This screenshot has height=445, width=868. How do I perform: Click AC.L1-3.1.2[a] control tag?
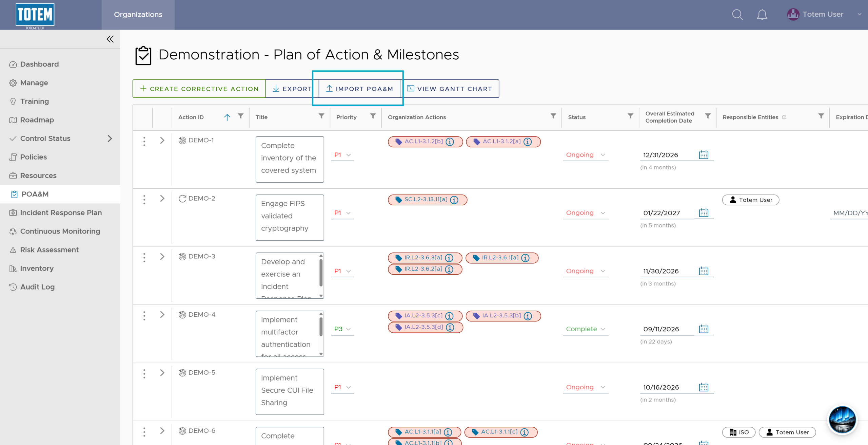[503, 142]
